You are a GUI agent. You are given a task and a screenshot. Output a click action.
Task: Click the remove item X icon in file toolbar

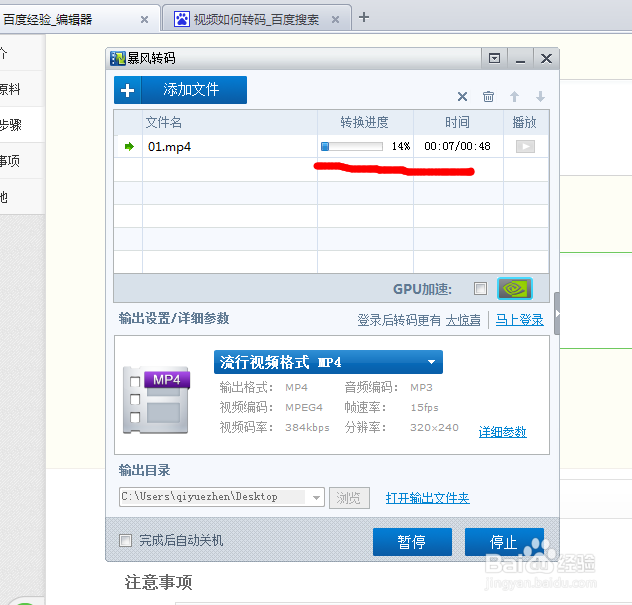click(462, 97)
